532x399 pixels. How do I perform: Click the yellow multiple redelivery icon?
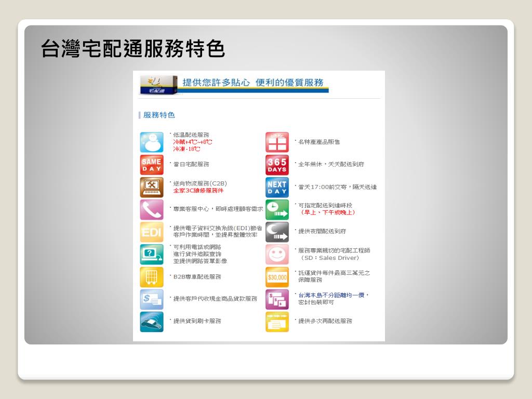[x=277, y=322]
